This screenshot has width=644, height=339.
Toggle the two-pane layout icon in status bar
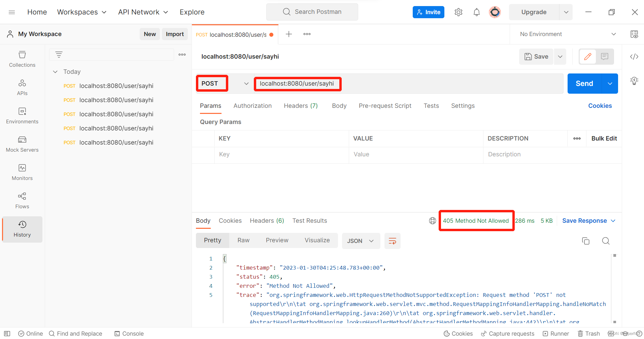[x=7, y=334]
